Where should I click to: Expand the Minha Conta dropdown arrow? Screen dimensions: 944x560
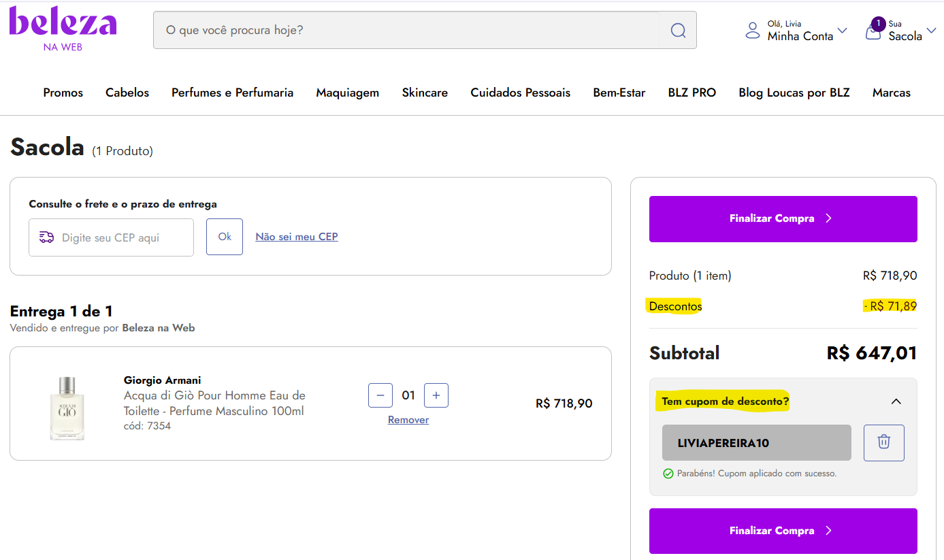(x=842, y=31)
